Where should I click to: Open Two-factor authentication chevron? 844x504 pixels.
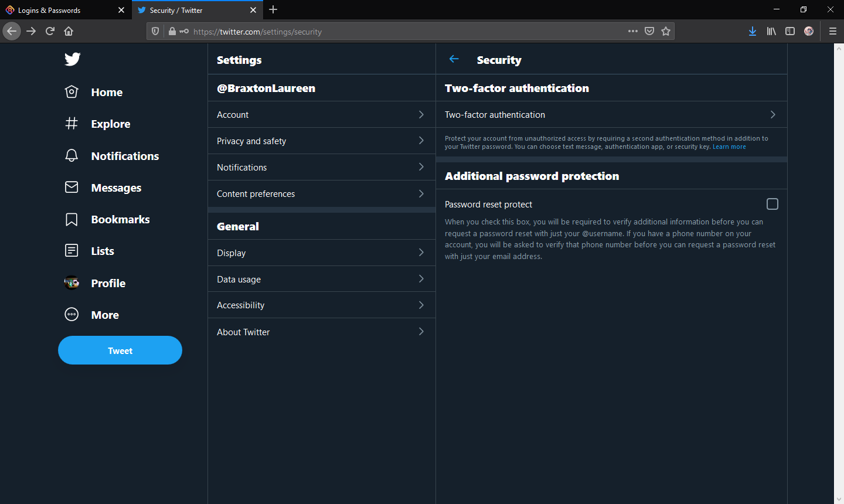772,115
